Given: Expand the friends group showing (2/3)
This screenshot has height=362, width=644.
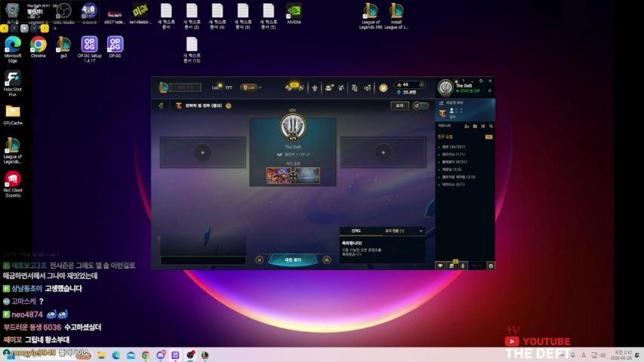Looking at the screenshot, I should tap(457, 177).
